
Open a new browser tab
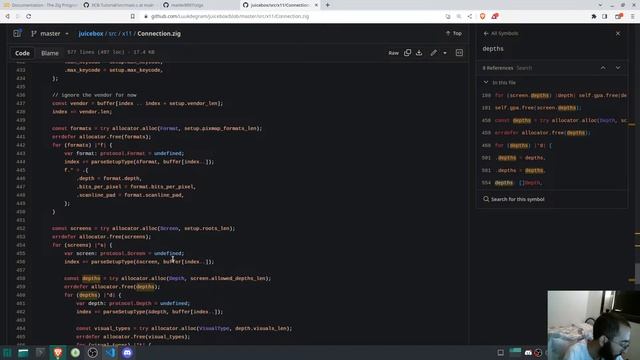(x=327, y=5)
